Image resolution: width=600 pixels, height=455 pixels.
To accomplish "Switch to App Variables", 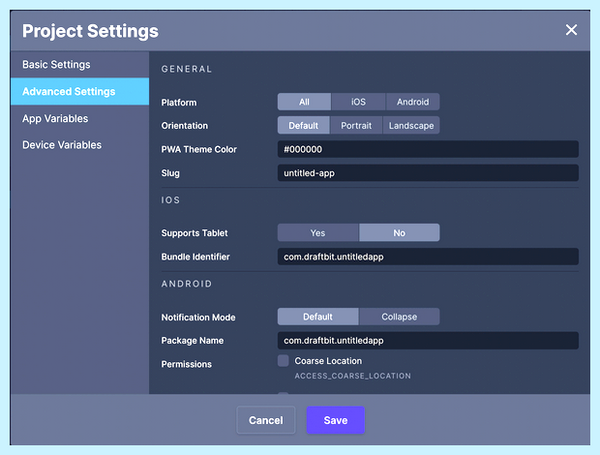I will pos(80,118).
